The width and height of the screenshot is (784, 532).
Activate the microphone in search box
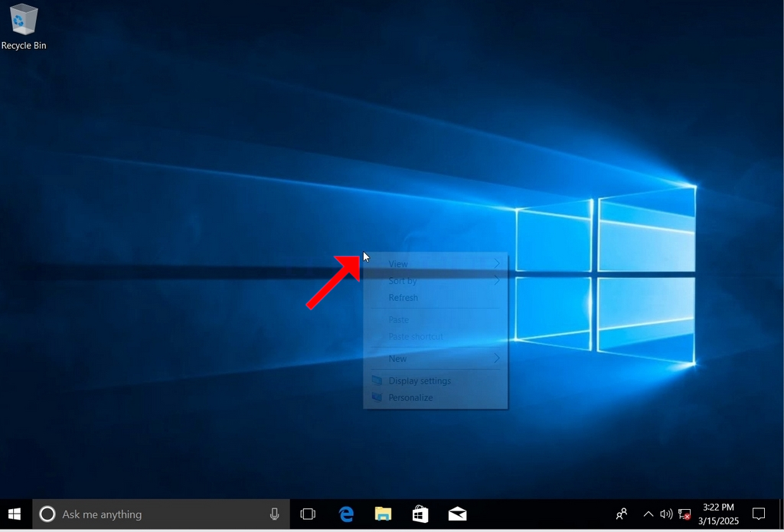click(x=275, y=514)
